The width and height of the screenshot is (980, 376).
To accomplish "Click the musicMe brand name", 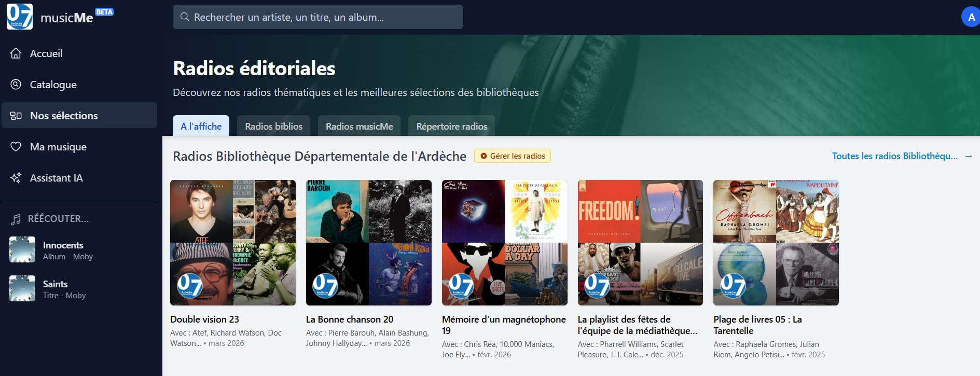I will pos(66,18).
